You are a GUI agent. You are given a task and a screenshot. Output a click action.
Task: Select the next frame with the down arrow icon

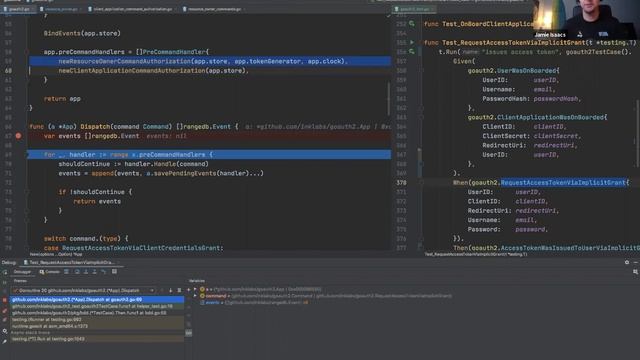171,291
